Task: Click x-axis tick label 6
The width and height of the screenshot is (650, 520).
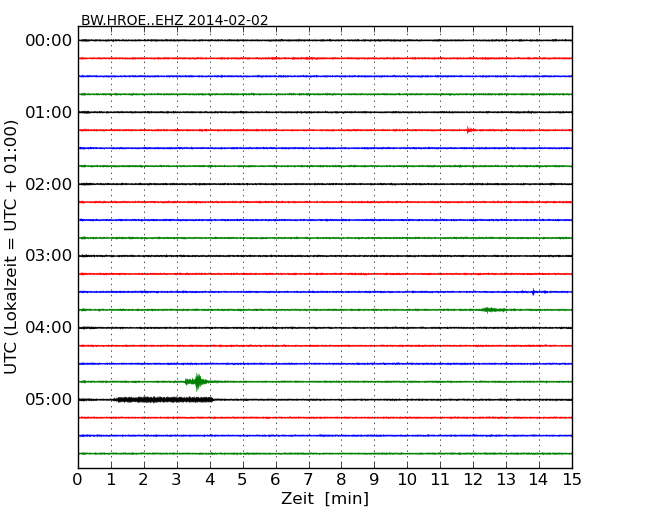Action: (275, 480)
